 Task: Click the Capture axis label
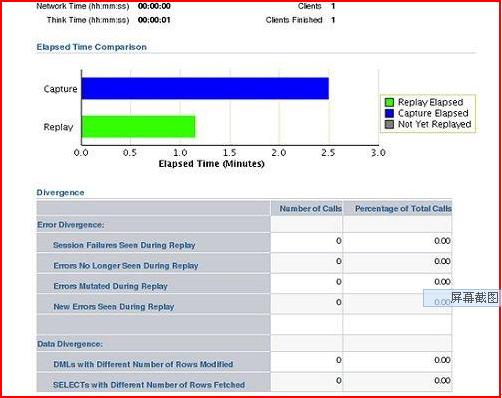(60, 89)
